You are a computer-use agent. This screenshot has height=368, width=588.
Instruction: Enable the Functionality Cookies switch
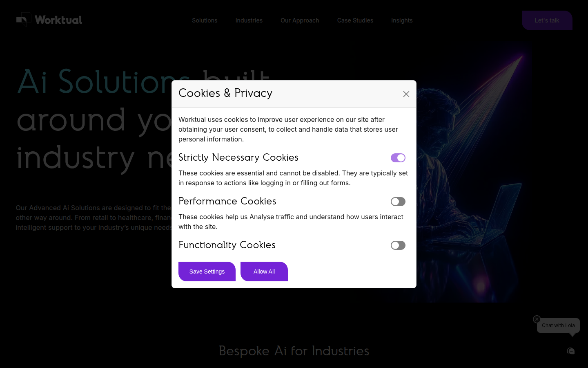click(398, 245)
